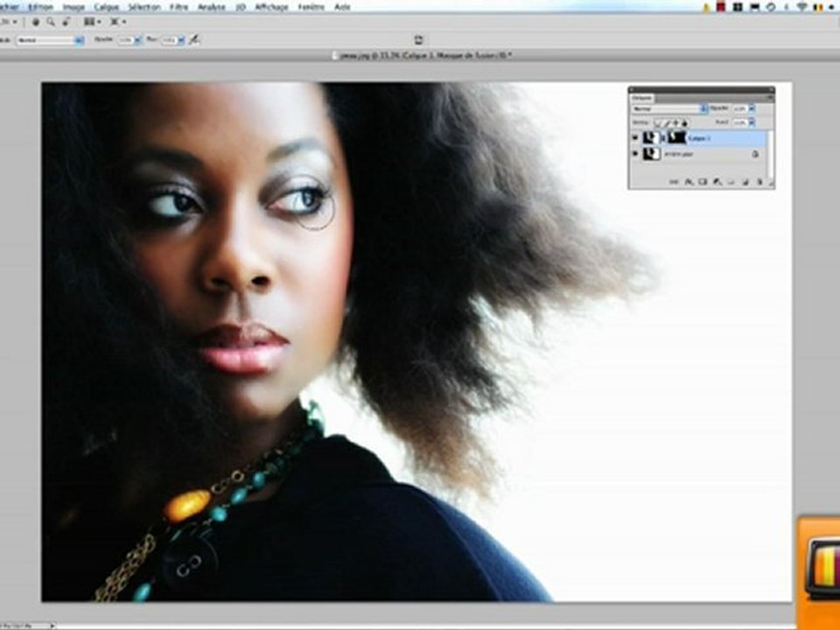
Task: Hide the Arrière-plan layer
Action: click(x=635, y=153)
